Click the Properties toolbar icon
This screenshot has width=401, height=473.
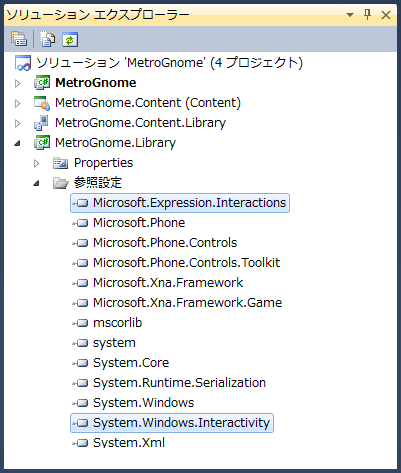pos(19,39)
